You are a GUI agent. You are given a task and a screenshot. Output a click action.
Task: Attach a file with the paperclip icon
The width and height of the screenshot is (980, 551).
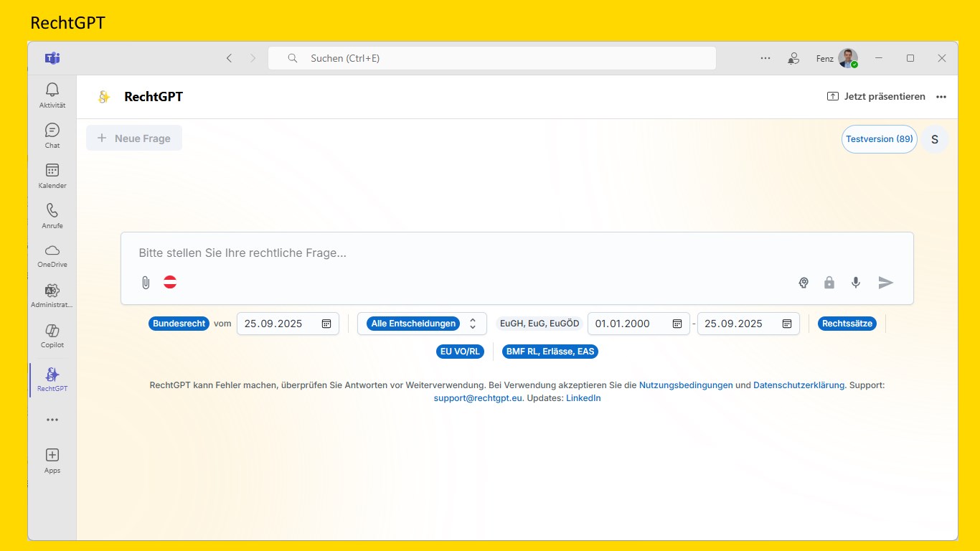(146, 283)
